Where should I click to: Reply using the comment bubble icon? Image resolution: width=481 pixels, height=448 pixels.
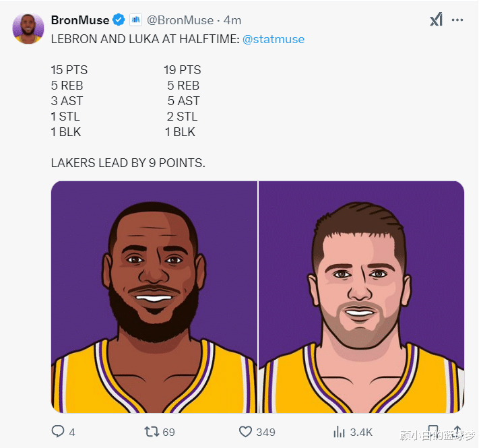[x=58, y=431]
